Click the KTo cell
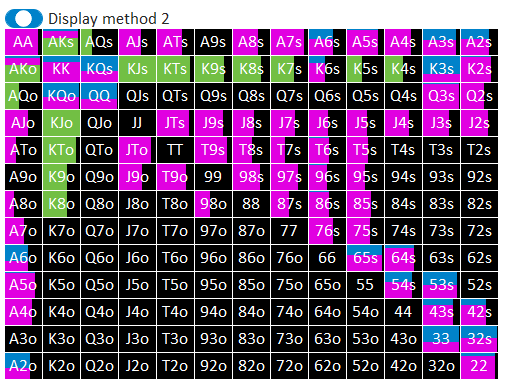This screenshot has height=388, width=508. (x=61, y=150)
